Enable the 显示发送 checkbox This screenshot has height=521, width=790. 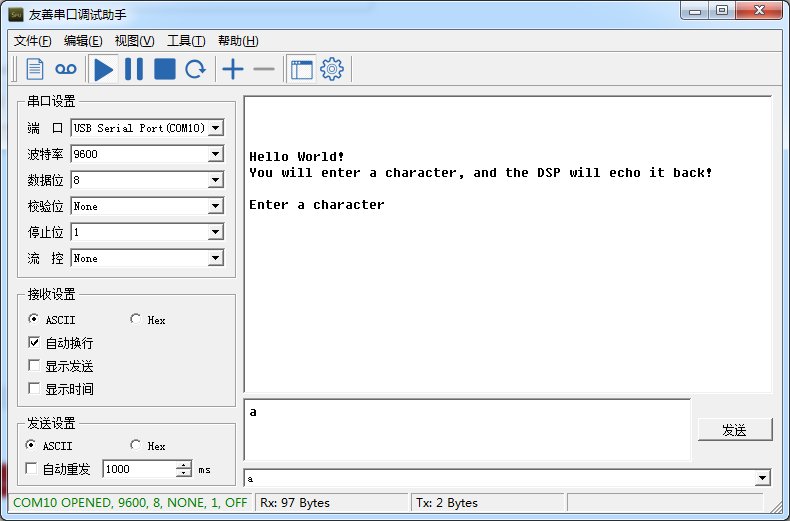coord(34,365)
